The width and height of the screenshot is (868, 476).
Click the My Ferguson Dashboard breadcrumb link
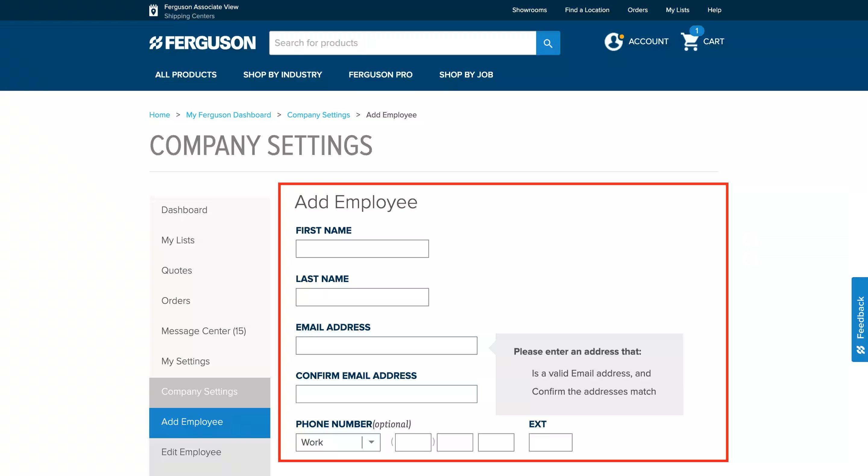(x=228, y=114)
